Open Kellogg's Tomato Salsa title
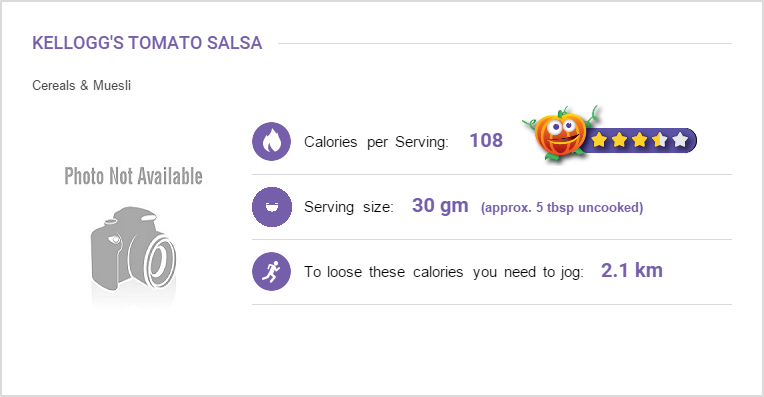764x397 pixels. click(x=147, y=43)
